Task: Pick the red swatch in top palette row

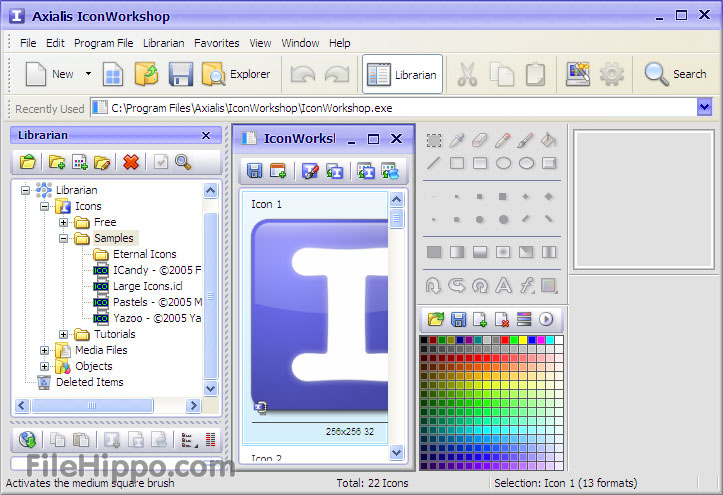Action: [505, 340]
